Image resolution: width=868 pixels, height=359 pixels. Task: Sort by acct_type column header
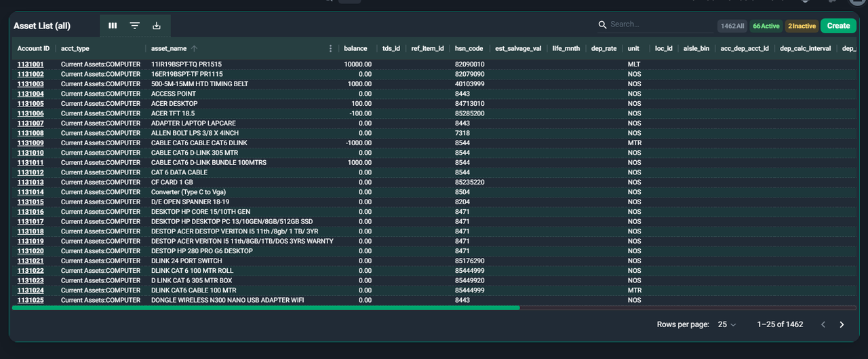click(x=75, y=49)
